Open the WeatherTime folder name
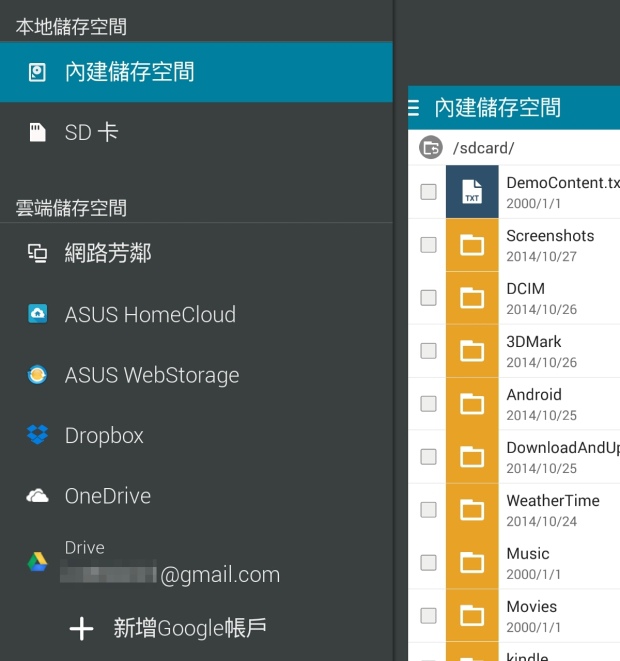The width and height of the screenshot is (620, 661). click(x=553, y=501)
